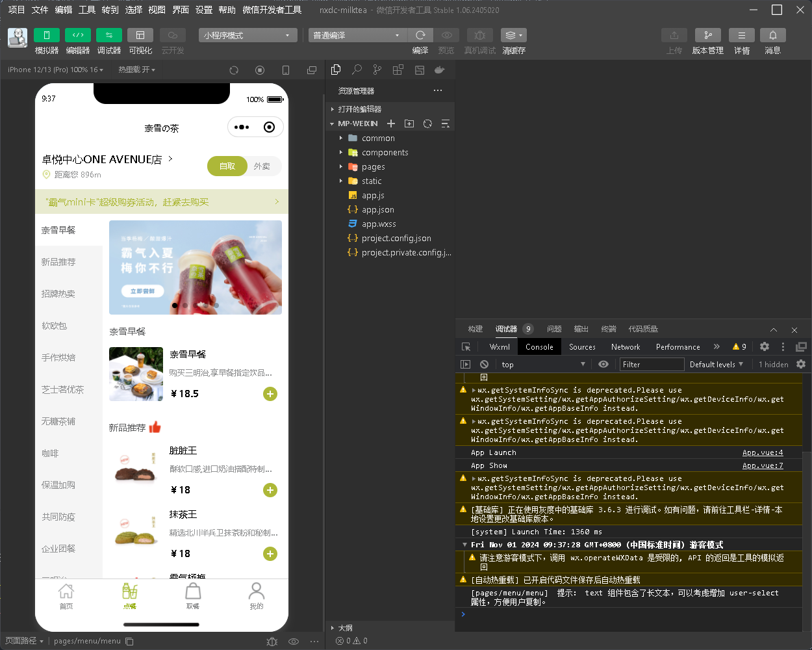
Task: Refresh the MP-WEIXIN file explorer
Action: coord(427,123)
